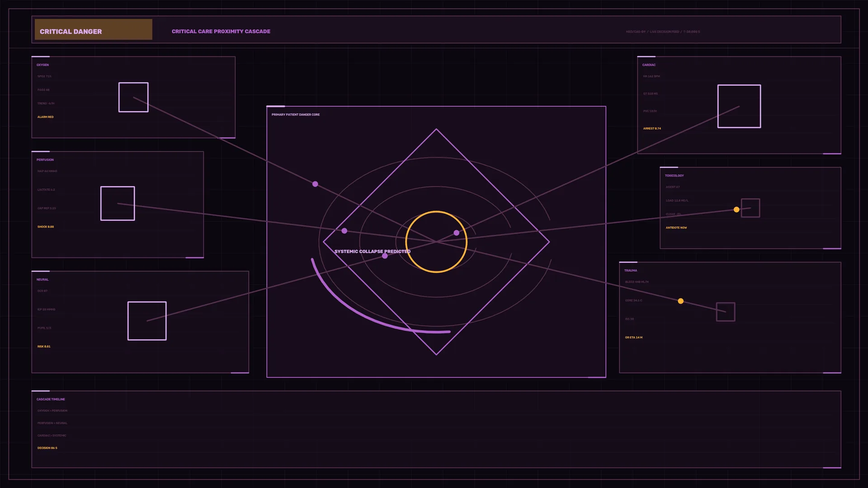
Task: Click the purple dot on the Neural link
Action: pos(385,256)
